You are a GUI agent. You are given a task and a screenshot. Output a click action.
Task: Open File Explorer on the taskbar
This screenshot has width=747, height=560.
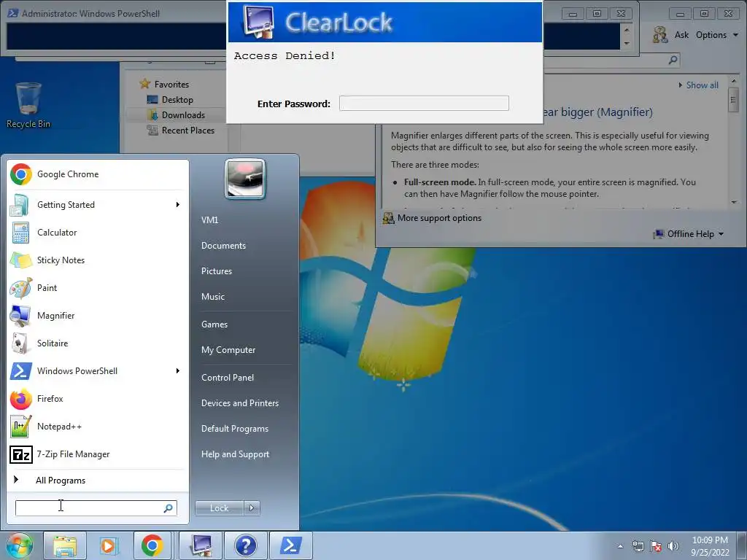pos(65,545)
